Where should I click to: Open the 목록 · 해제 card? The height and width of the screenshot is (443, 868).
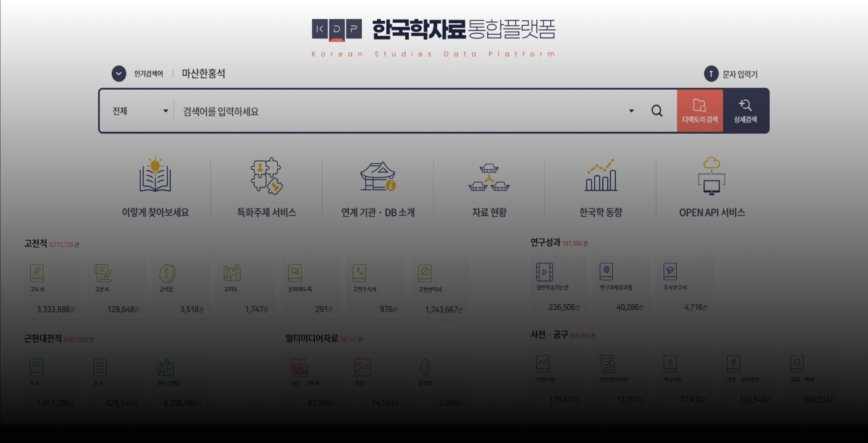tap(812, 379)
